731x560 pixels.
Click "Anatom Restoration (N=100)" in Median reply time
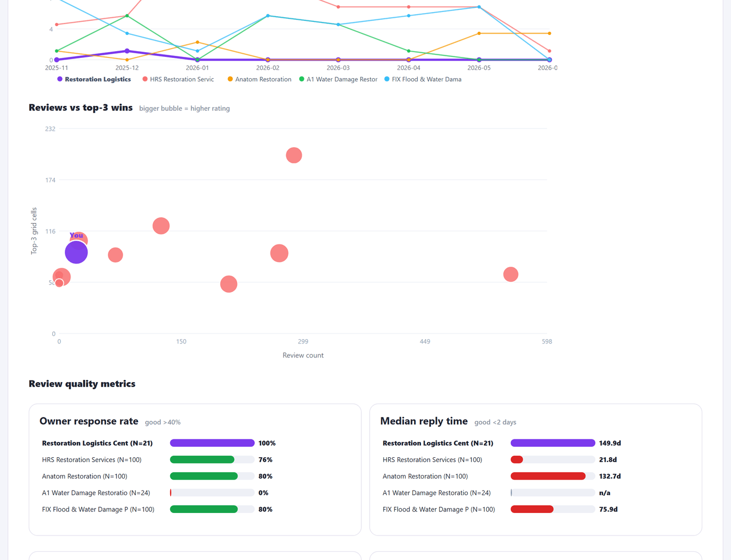tap(426, 476)
